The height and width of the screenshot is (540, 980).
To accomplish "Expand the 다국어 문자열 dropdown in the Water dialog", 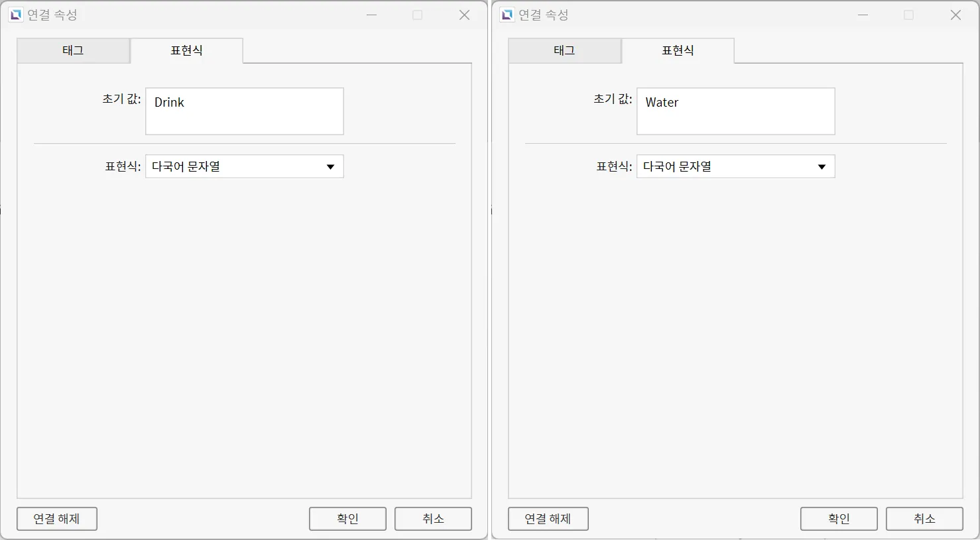I will pos(735,166).
